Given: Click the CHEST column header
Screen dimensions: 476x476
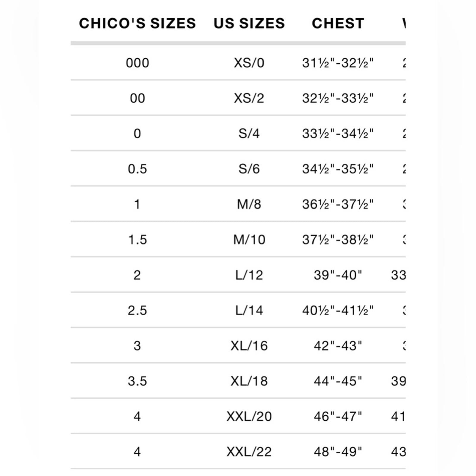Looking at the screenshot, I should 338,23.
